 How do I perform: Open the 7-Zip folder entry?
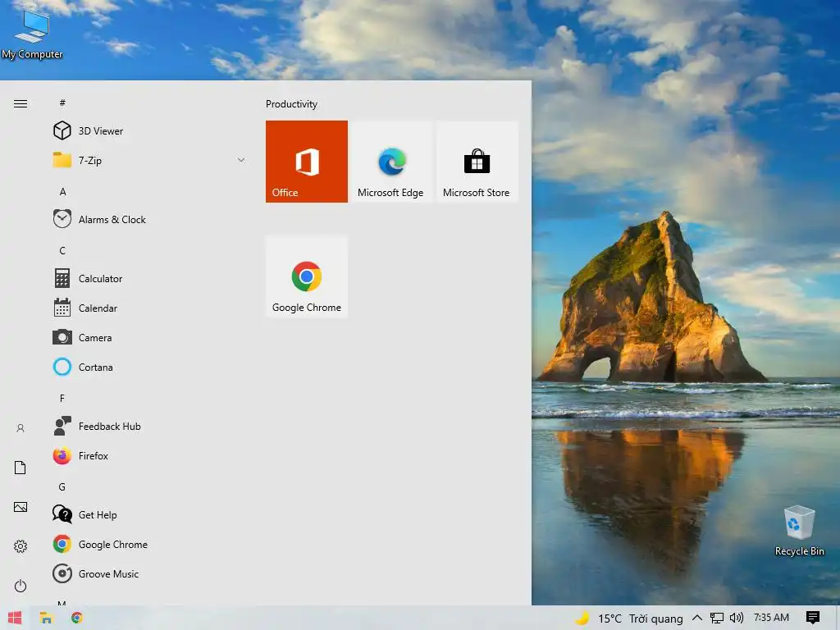(x=149, y=160)
